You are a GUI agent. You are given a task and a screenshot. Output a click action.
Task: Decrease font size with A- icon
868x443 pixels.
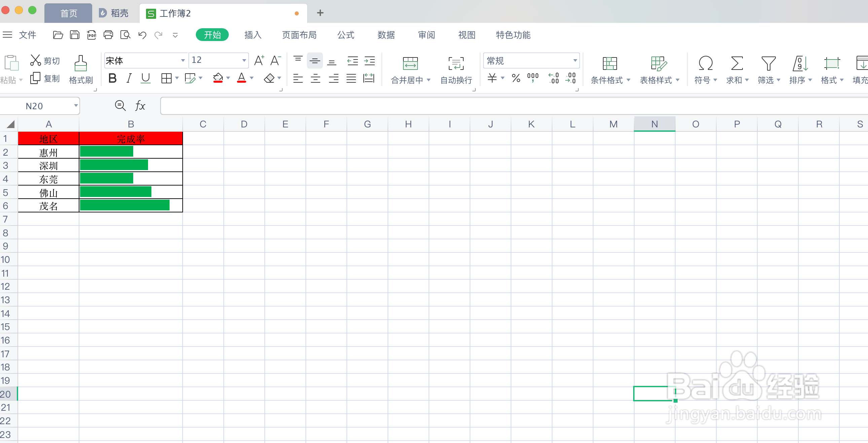pyautogui.click(x=276, y=61)
